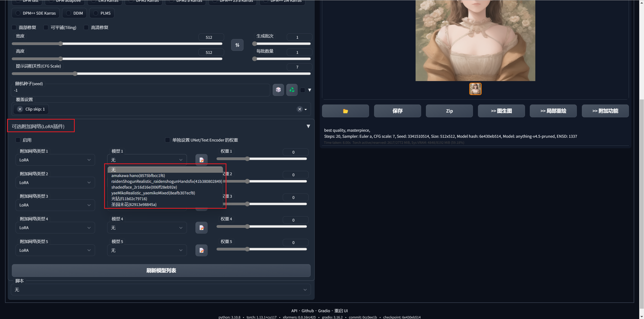Enable the 可平铺(Tiling) checkbox
Viewport: 644px width, 319px height.
(x=46, y=27)
